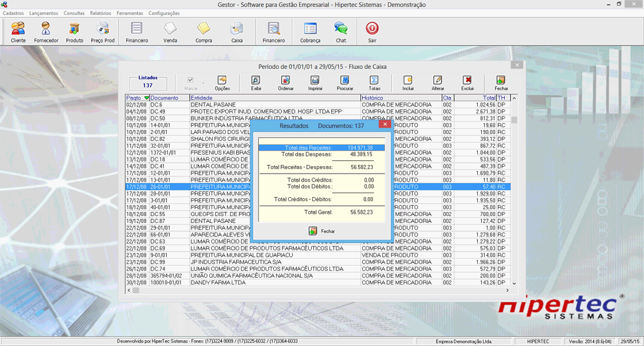
Task: Click the Documento column header
Action: (x=169, y=98)
